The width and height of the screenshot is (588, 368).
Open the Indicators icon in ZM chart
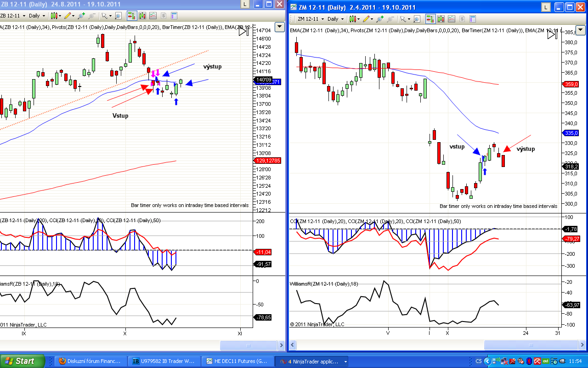coord(452,19)
